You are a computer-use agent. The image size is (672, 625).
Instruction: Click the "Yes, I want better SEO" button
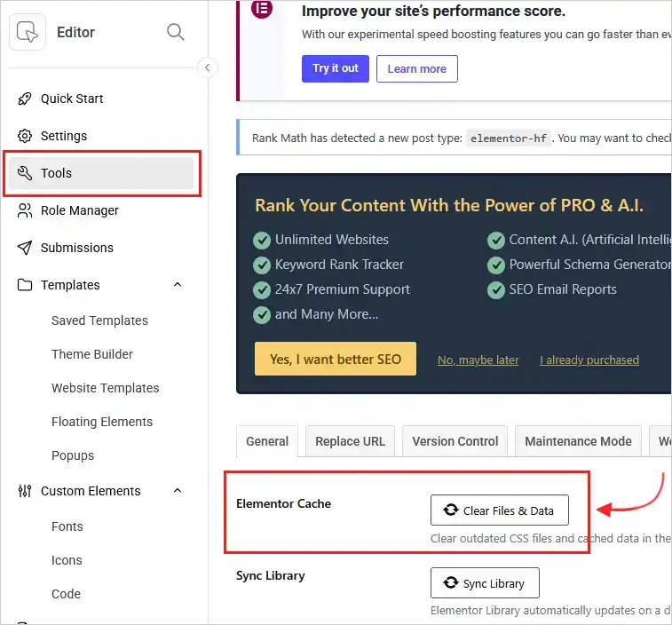[x=336, y=359]
